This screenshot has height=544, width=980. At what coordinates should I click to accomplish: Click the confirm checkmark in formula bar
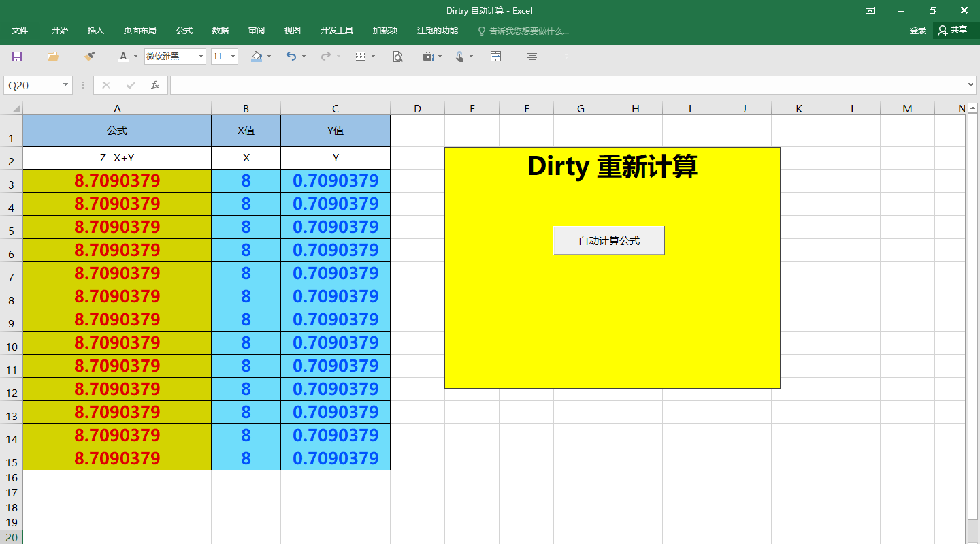[x=131, y=85]
